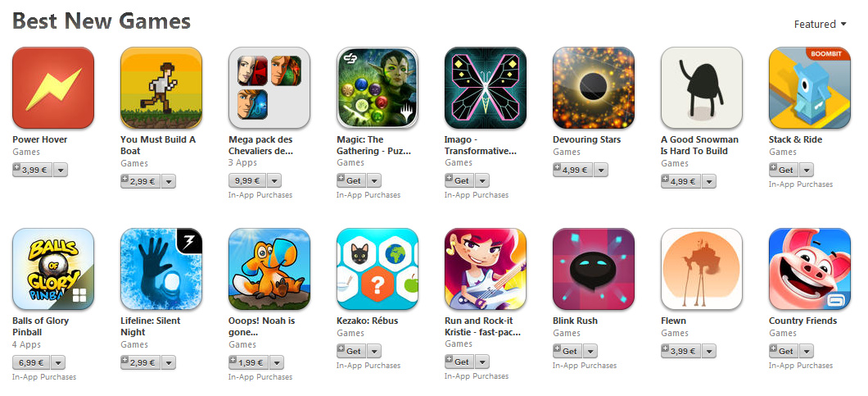Select the Stack & Ride app icon

809,88
